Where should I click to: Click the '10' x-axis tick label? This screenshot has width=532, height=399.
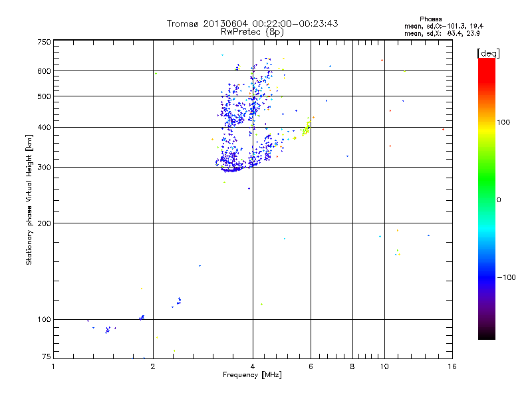pyautogui.click(x=384, y=366)
